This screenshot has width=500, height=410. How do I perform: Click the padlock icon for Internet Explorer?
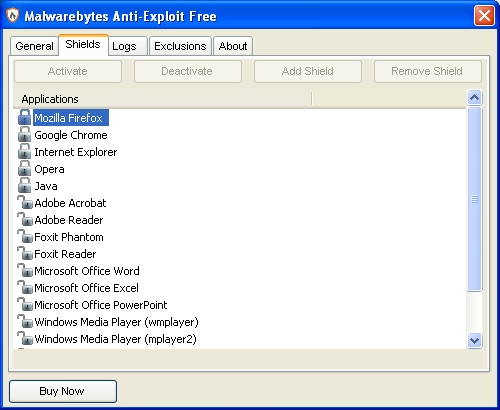[x=24, y=151]
